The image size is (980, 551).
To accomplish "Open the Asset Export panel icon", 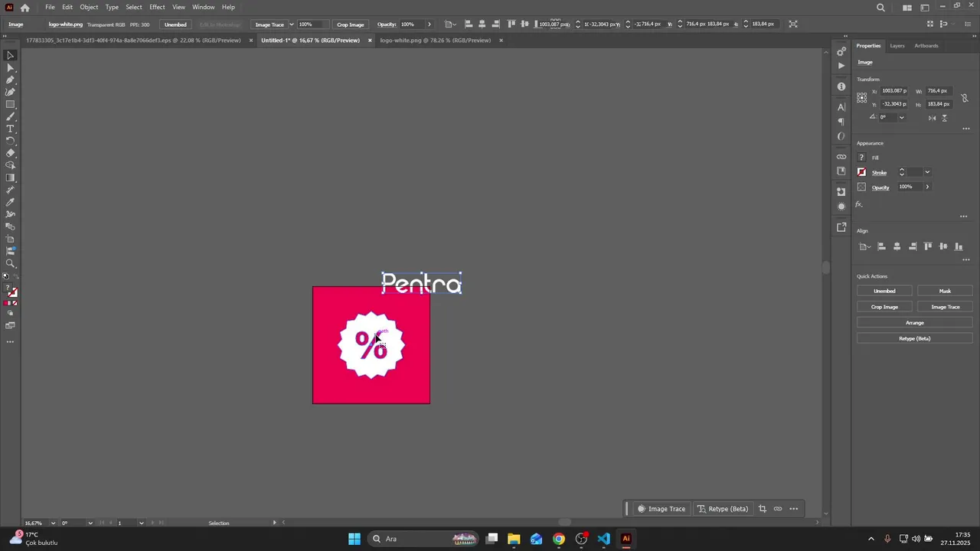I will pyautogui.click(x=841, y=227).
